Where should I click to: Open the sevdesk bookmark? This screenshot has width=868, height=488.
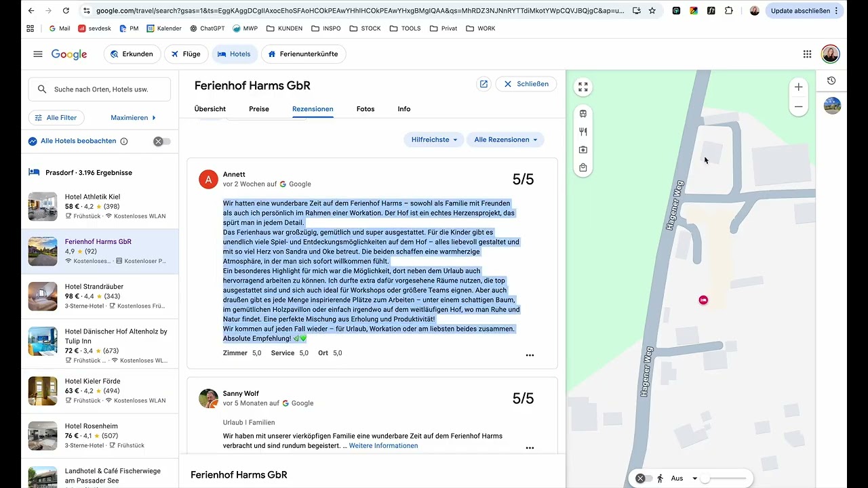(x=94, y=28)
